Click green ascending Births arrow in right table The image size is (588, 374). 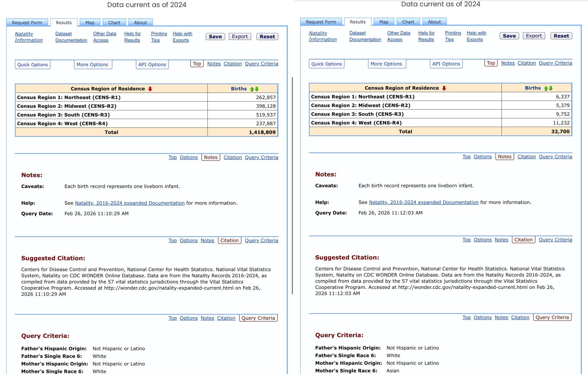tap(546, 88)
